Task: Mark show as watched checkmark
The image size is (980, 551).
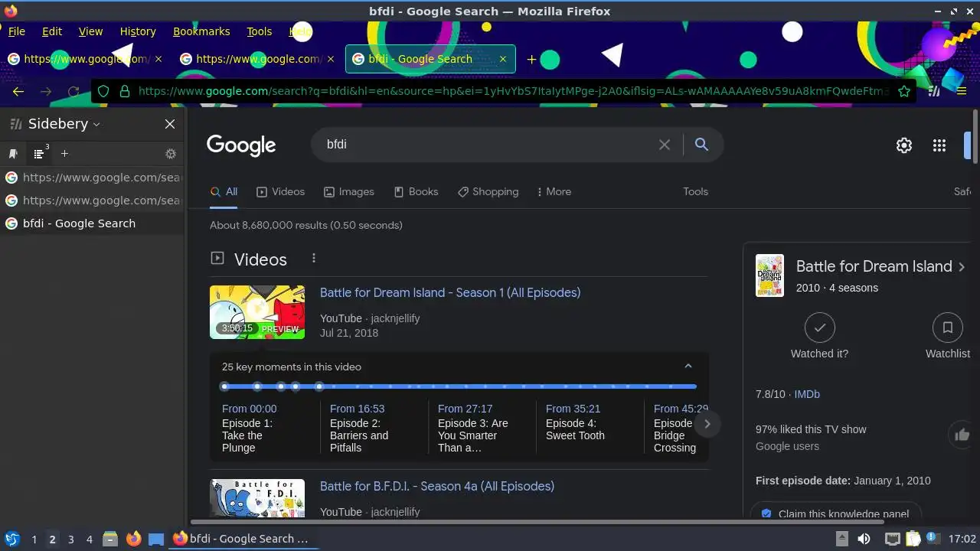Action: pyautogui.click(x=819, y=328)
